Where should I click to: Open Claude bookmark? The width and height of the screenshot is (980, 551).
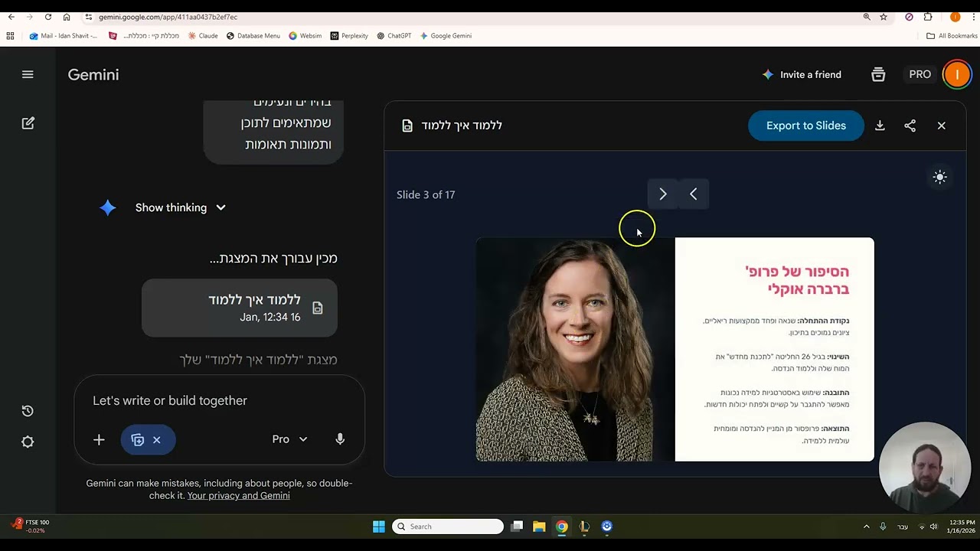203,35
